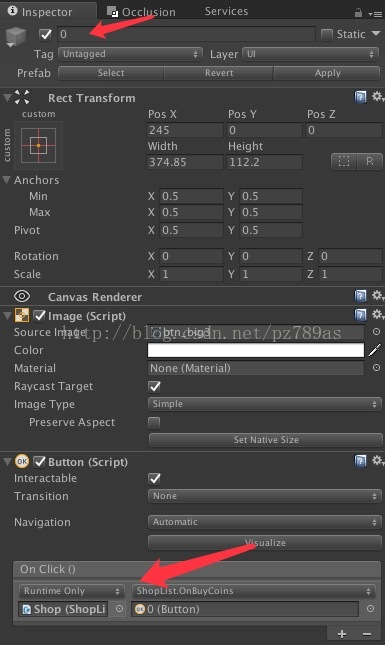The image size is (385, 645).
Task: Toggle raw edit mode R button
Action: 370,161
